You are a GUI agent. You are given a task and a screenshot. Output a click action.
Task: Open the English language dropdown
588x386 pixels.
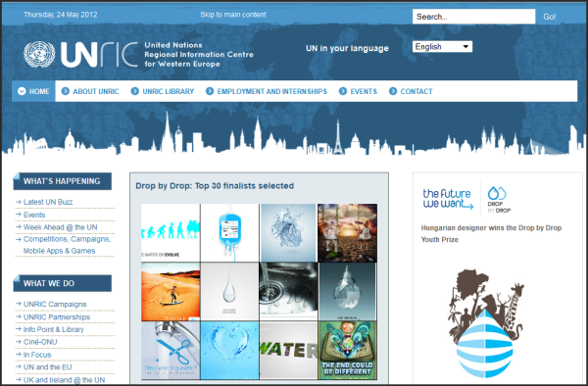pyautogui.click(x=442, y=47)
